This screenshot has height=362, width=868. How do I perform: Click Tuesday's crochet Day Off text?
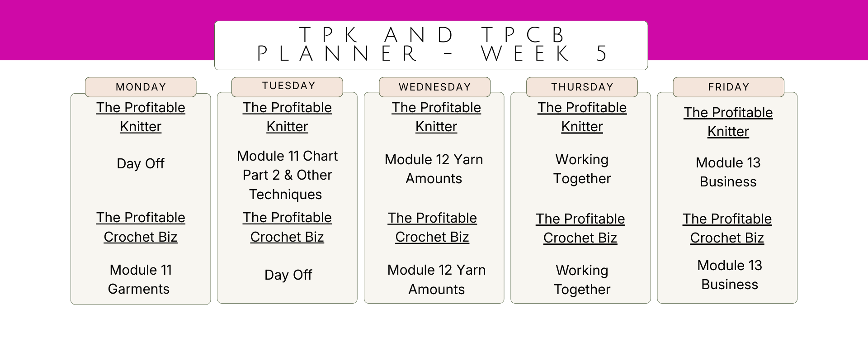[288, 275]
